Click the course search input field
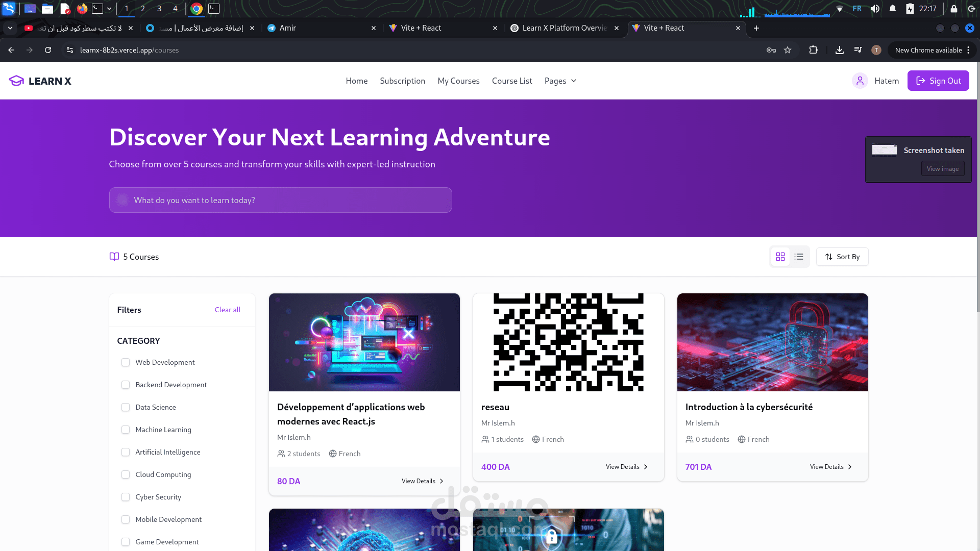Viewport: 980px width, 551px height. (280, 200)
